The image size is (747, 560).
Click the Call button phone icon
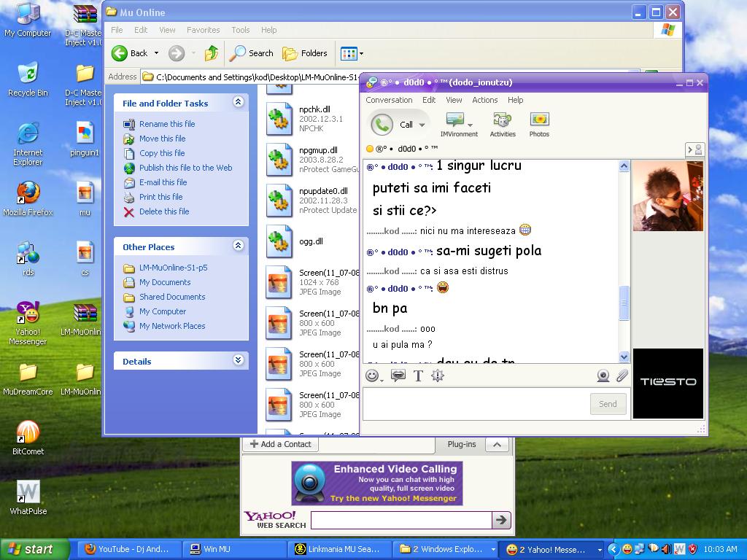[x=382, y=124]
